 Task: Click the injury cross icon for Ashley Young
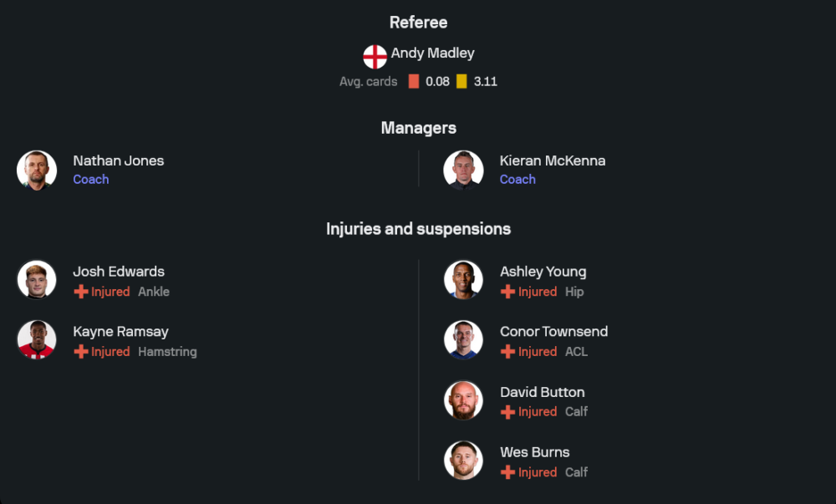(507, 292)
